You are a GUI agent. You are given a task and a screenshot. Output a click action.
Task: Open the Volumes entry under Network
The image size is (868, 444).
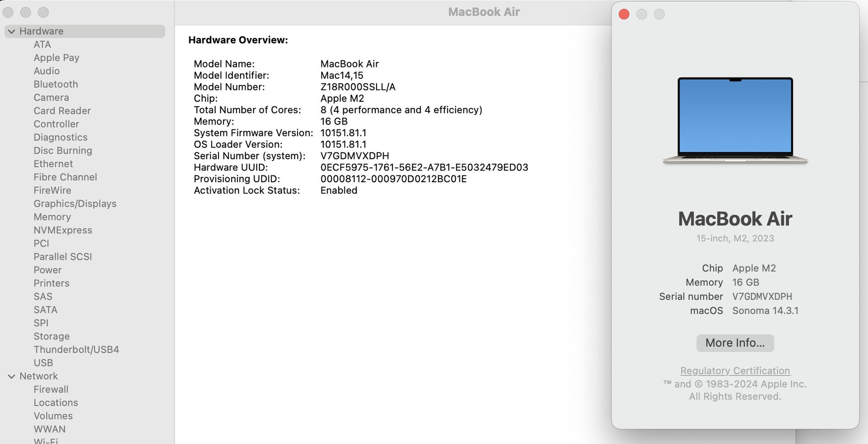click(53, 416)
